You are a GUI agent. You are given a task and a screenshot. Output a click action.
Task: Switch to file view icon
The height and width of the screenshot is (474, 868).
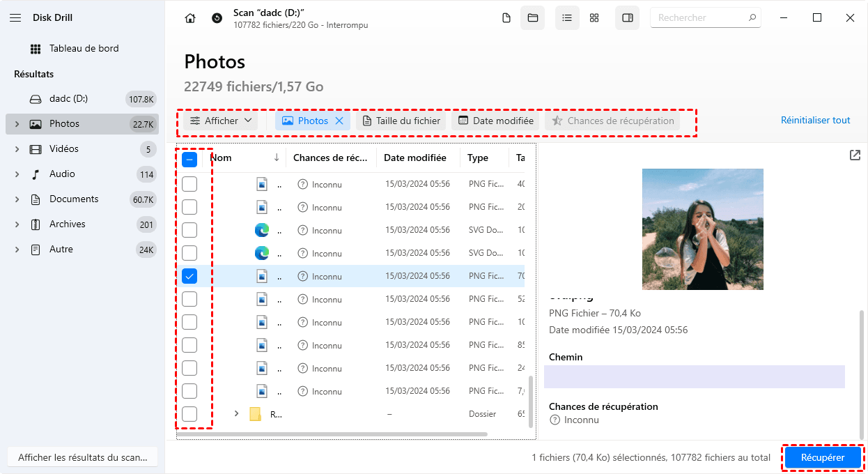(506, 18)
